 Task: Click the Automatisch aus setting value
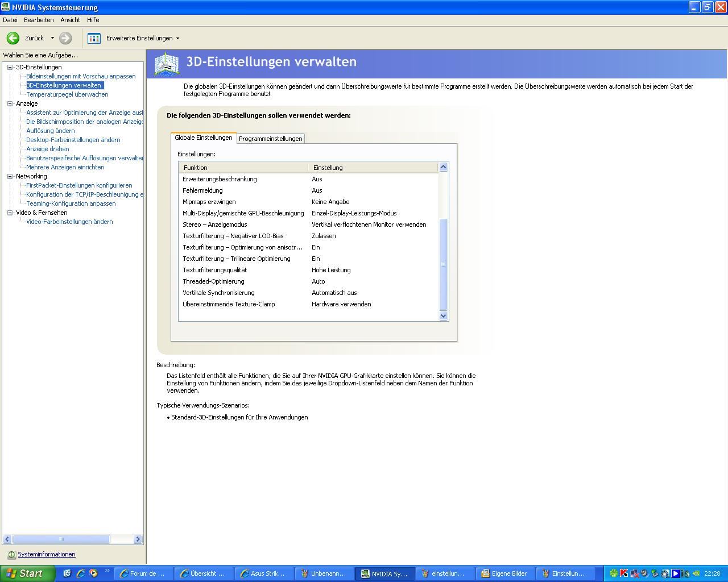tap(334, 293)
